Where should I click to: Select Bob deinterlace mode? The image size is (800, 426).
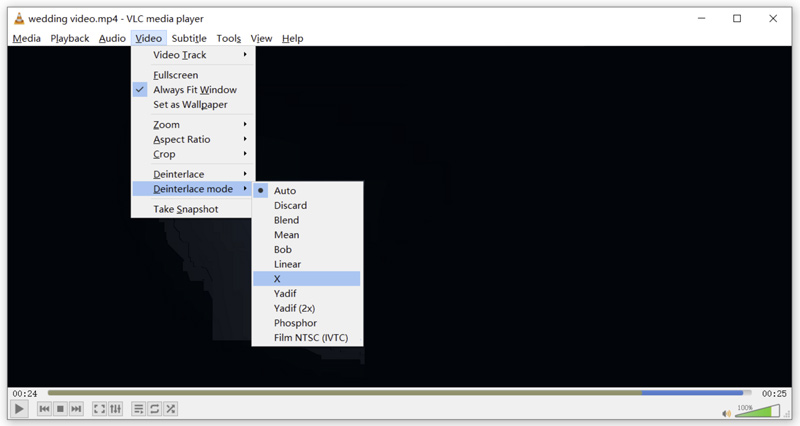coord(307,249)
